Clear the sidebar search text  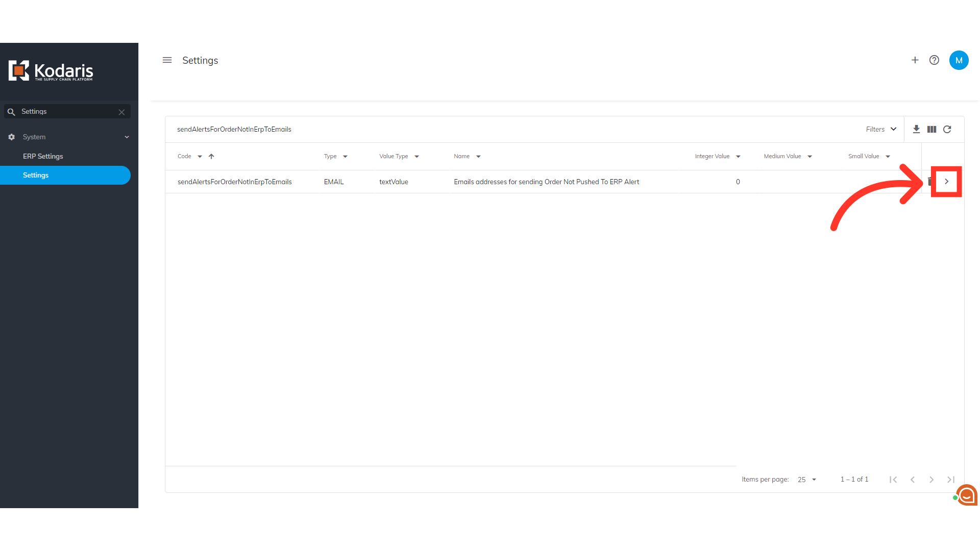tap(121, 112)
